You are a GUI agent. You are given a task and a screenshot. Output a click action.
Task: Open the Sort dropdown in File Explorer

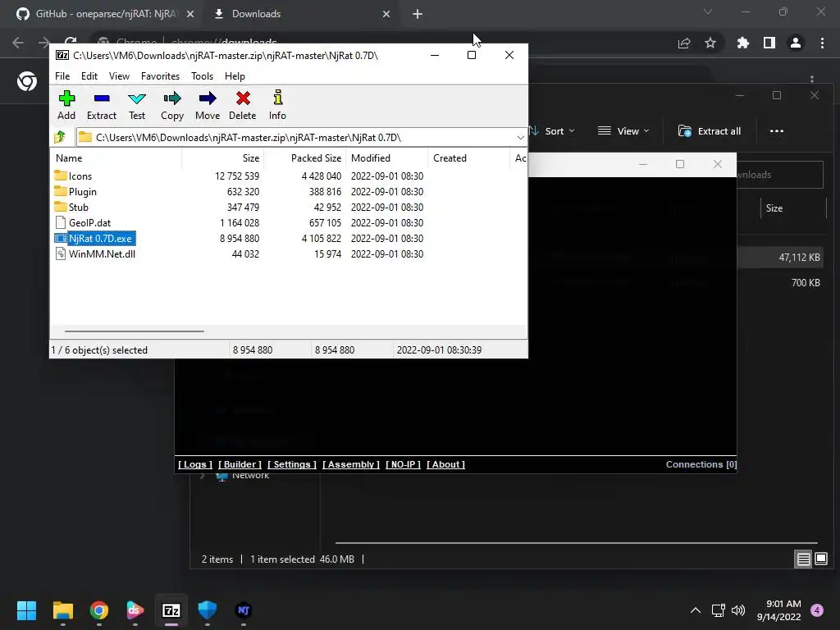point(553,131)
